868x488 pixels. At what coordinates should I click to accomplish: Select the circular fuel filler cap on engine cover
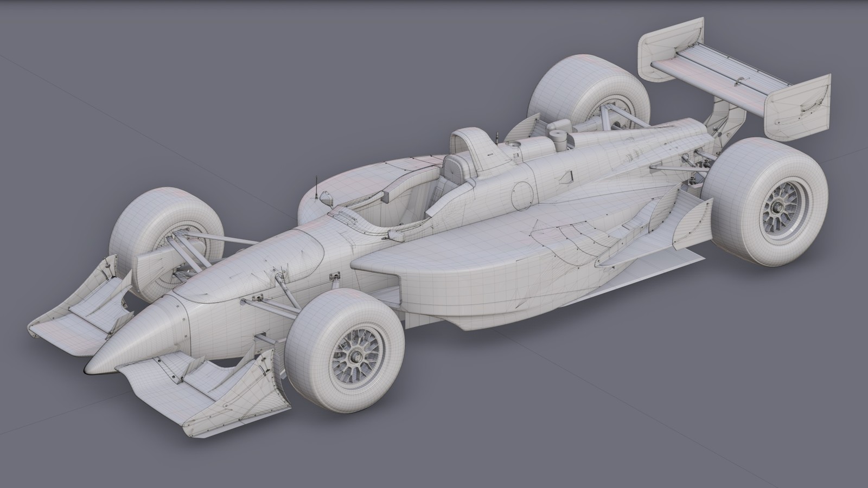(x=523, y=195)
